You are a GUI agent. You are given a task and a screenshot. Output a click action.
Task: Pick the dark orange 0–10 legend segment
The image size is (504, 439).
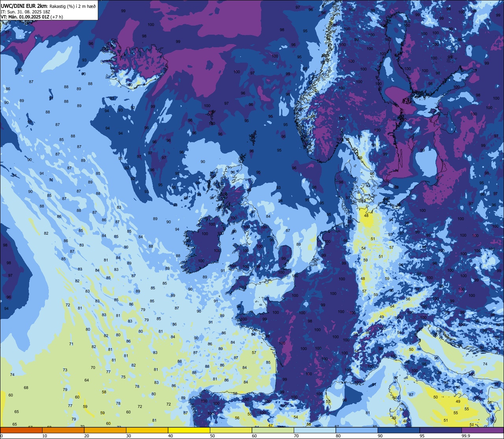[x=21, y=430]
